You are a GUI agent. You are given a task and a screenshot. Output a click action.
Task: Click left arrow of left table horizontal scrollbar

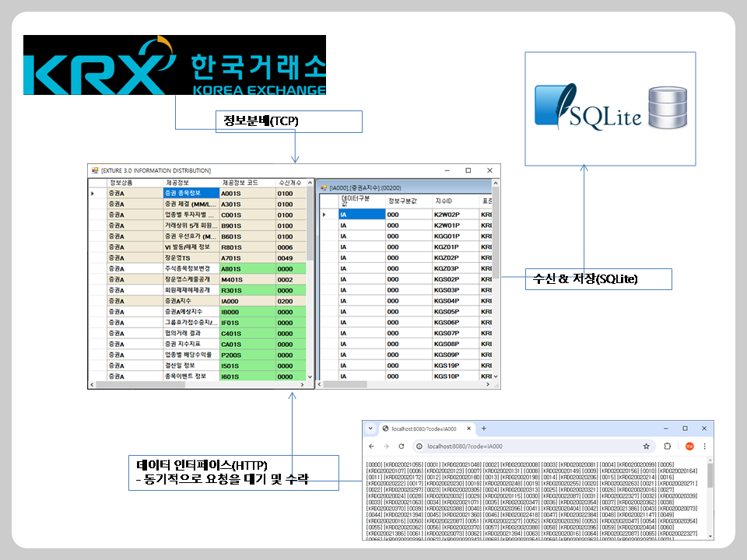pyautogui.click(x=92, y=384)
